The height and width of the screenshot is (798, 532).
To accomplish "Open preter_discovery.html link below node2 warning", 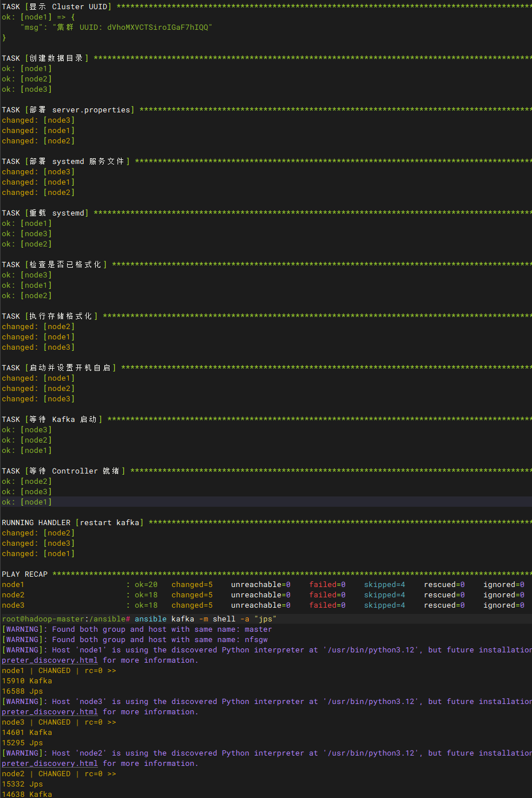I will 50,764.
